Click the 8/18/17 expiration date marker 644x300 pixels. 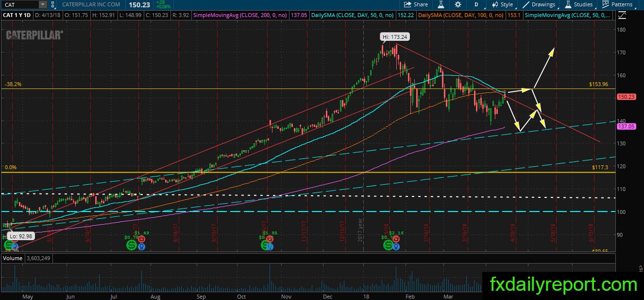coord(176,232)
